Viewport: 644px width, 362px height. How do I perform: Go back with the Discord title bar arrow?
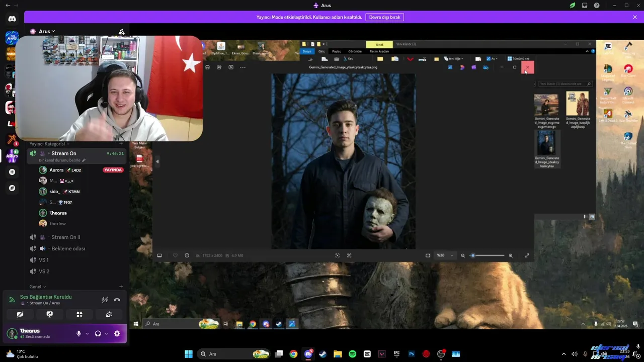[x=8, y=6]
